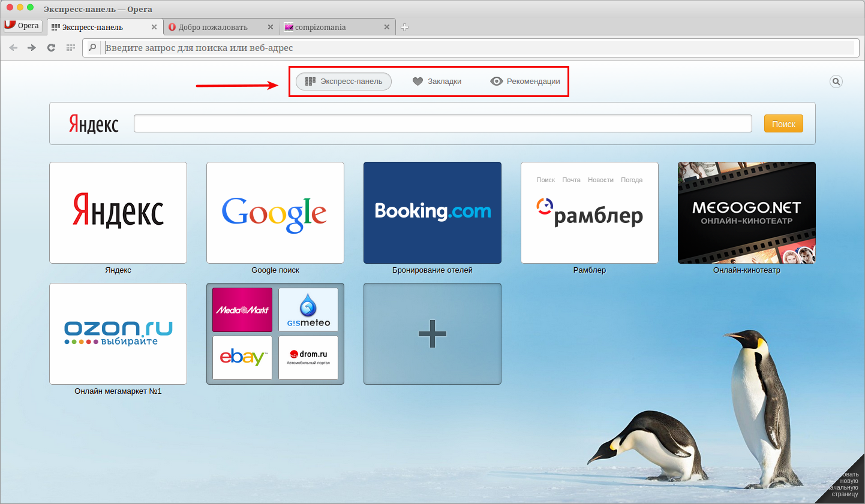Click the favicon on compizomania tab
This screenshot has width=865, height=504.
289,27
